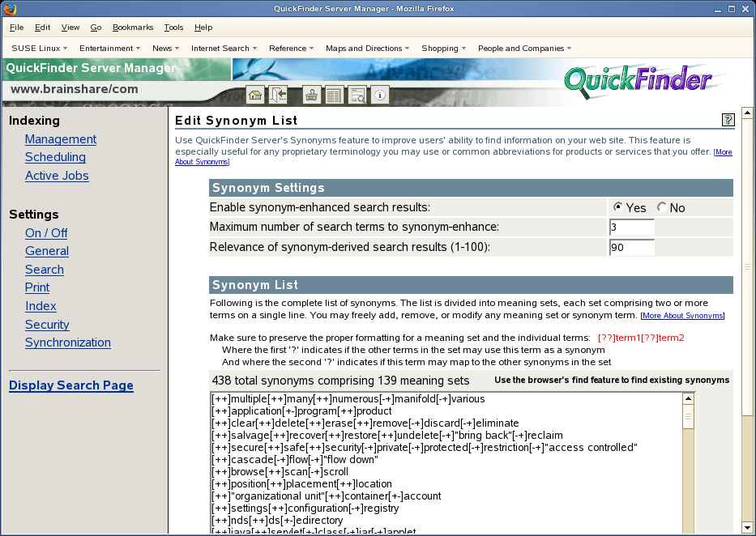Expand Entertainment bookmarks dropdown
Viewport: 756px width, 536px height.
[110, 48]
